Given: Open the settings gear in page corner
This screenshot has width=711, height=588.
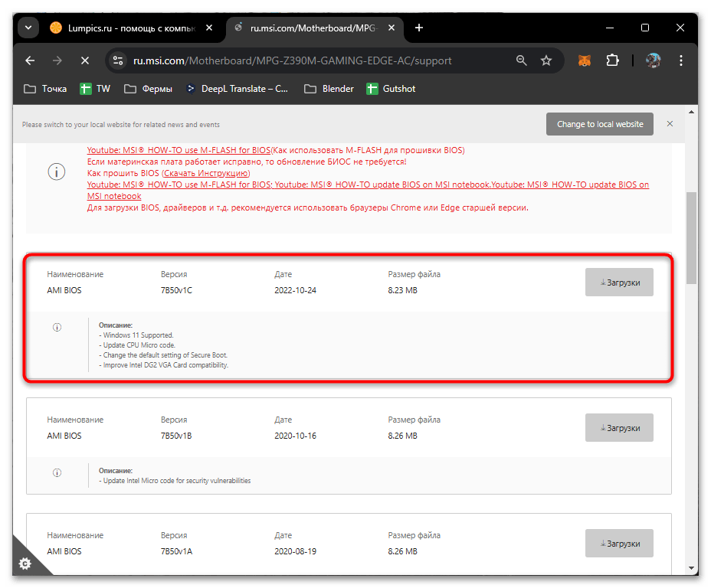Looking at the screenshot, I should point(25,563).
